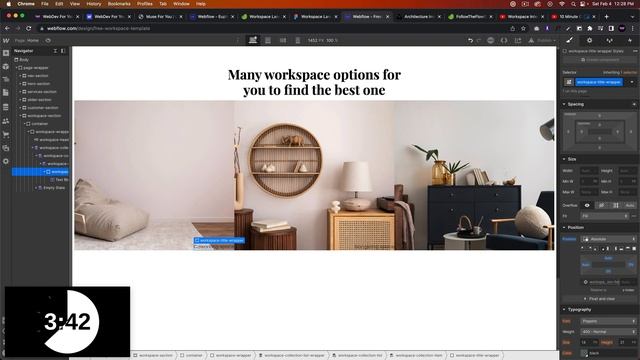
Task: Expand the page-wrapper tree item
Action: click(17, 68)
